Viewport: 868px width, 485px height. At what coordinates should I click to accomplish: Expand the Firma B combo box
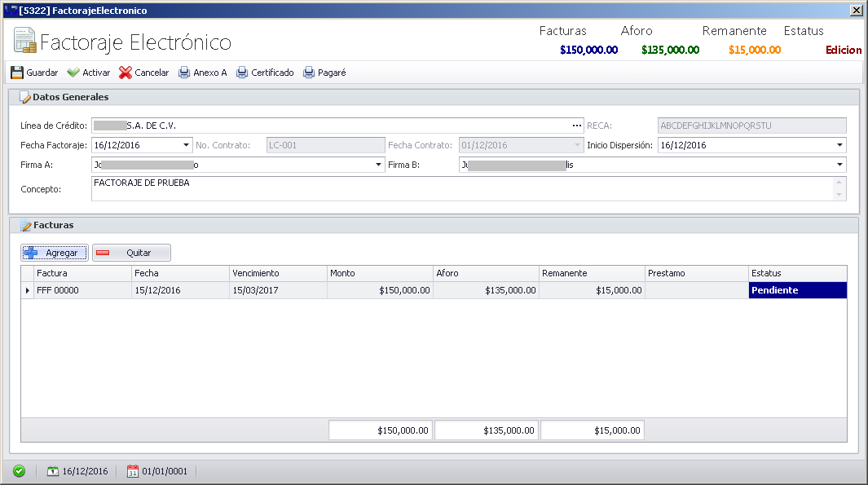tap(839, 165)
